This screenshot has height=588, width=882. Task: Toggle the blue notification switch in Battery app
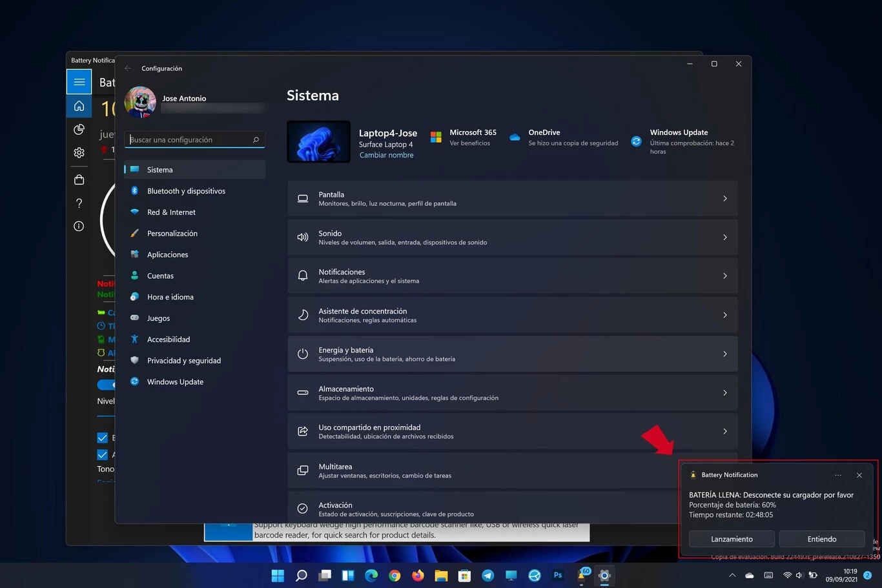(106, 385)
